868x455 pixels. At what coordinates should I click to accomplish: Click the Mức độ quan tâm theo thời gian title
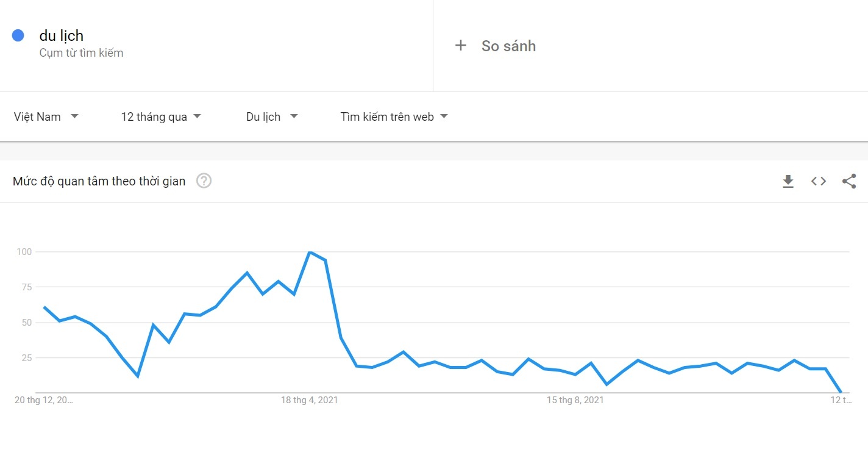click(99, 181)
